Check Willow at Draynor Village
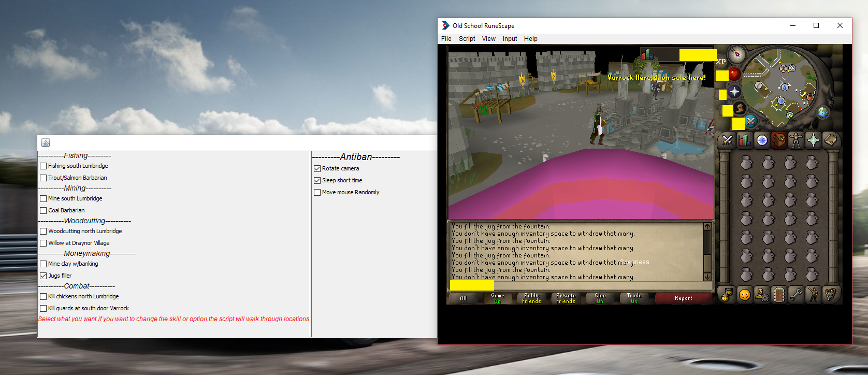The height and width of the screenshot is (375, 868). [44, 243]
